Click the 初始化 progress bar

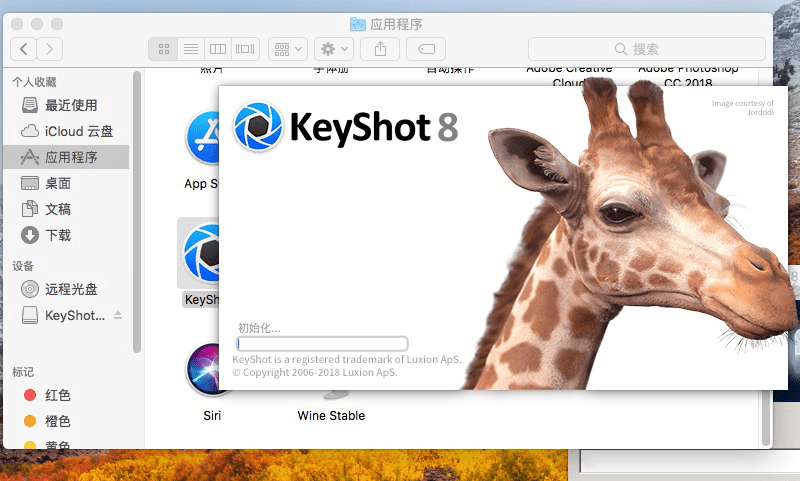click(x=322, y=343)
